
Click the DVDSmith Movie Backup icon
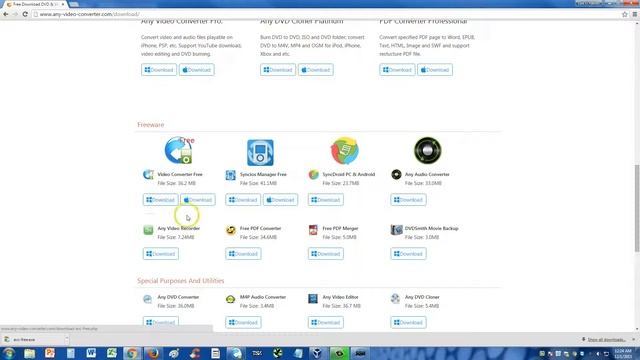(396, 230)
